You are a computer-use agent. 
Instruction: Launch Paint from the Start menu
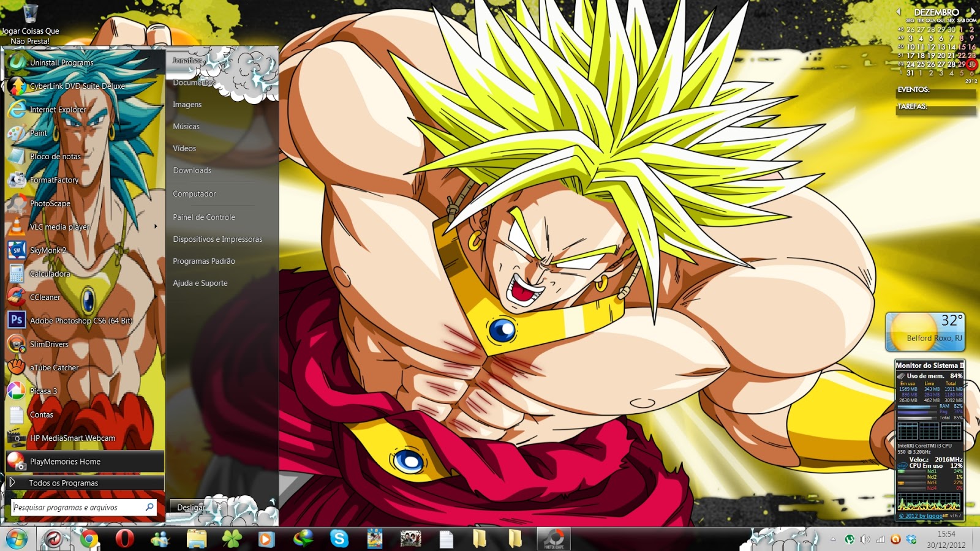pos(85,133)
